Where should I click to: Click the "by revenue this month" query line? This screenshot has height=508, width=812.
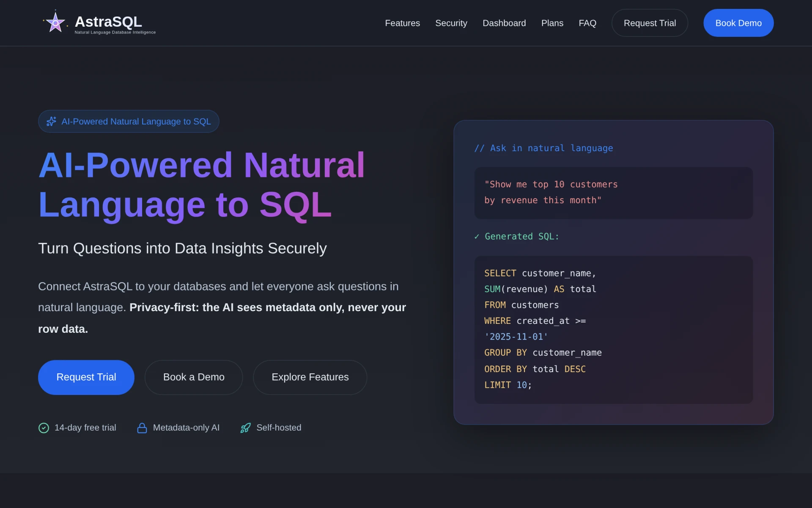click(x=543, y=200)
